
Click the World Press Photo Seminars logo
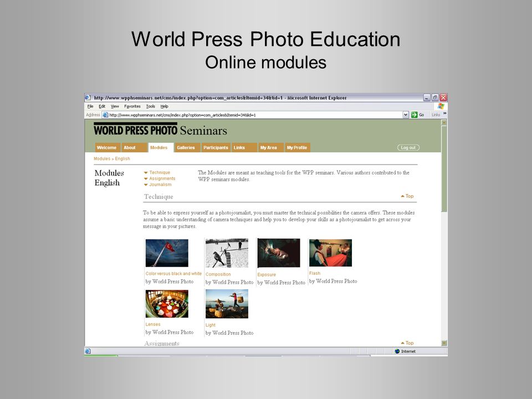pos(160,130)
